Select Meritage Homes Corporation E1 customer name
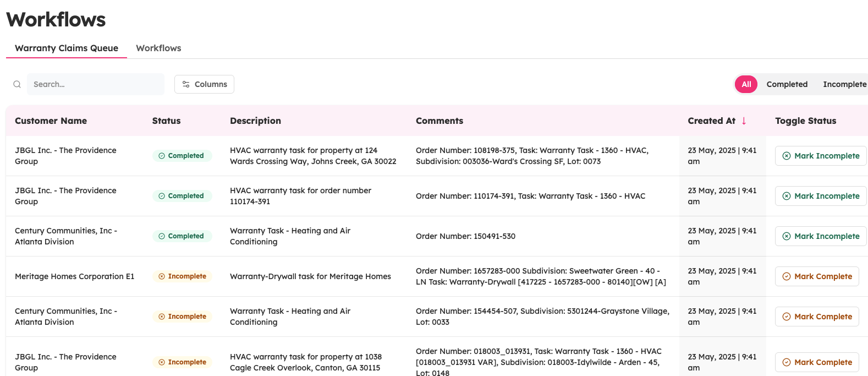Screen dimensions: 868x376 pos(74,276)
